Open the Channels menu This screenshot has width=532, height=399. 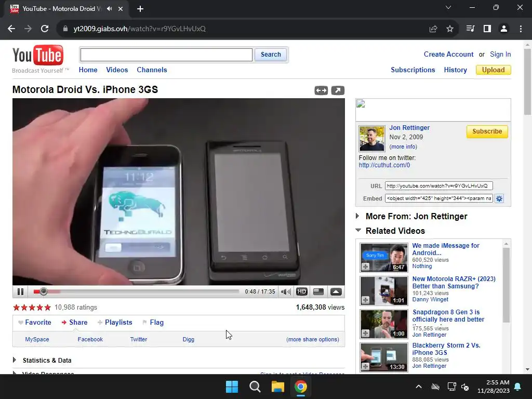[152, 70]
